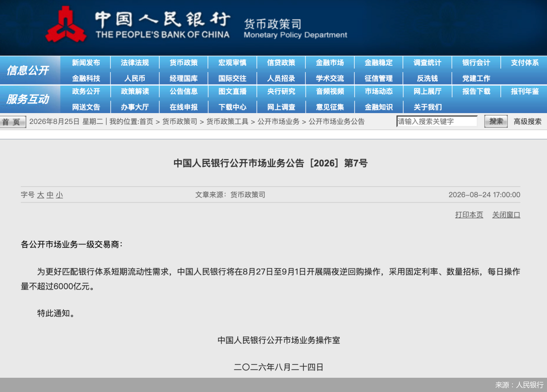The width and height of the screenshot is (547, 392).
Task: Open 金融稳定 navigation link
Action: tap(379, 63)
